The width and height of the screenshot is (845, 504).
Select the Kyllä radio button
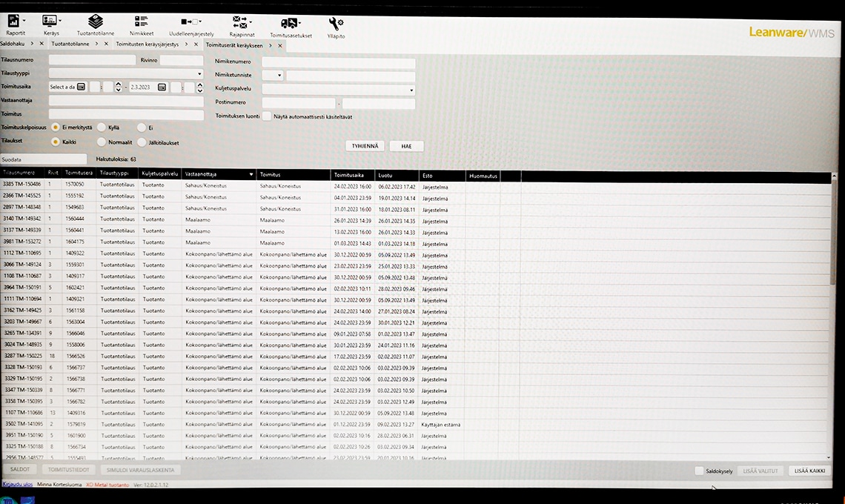[x=102, y=127]
